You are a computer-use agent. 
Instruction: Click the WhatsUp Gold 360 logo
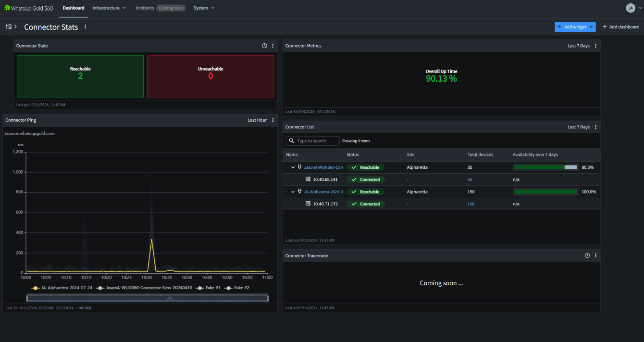click(28, 8)
